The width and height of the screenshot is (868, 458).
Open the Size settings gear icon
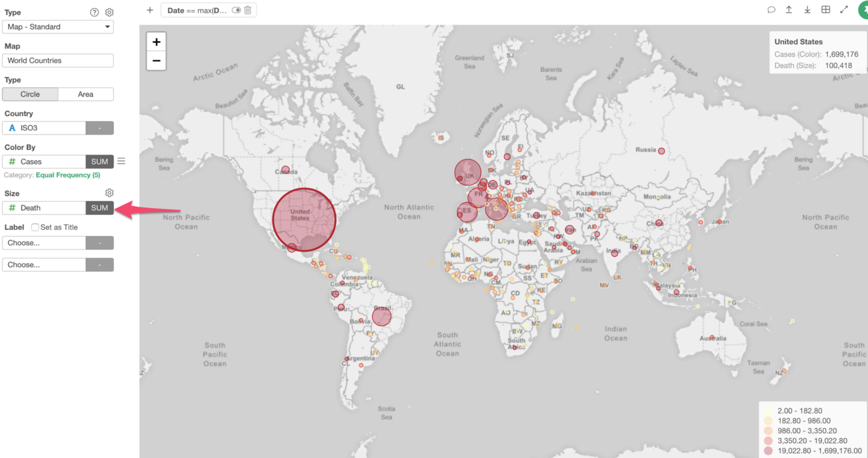[x=109, y=193]
